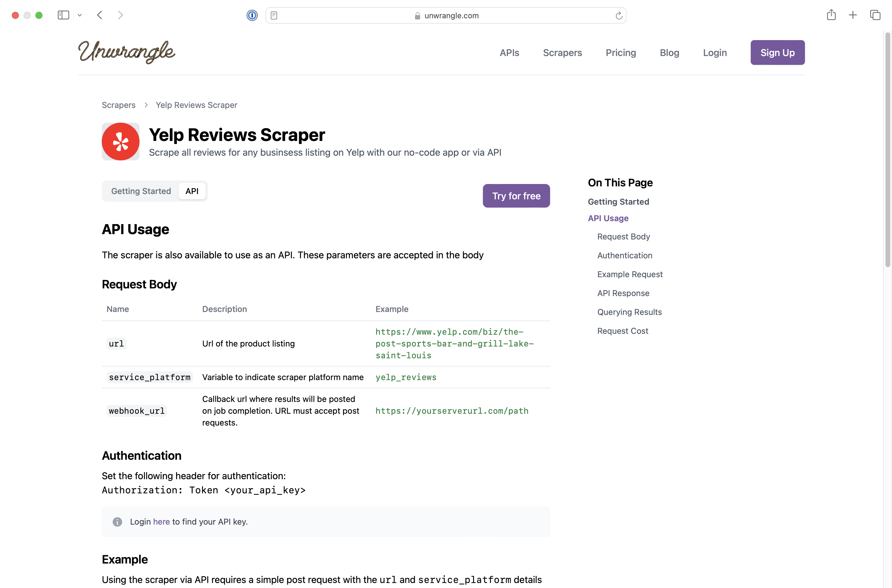Switch to the Getting Started tab
The width and height of the screenshot is (892, 588).
[141, 191]
